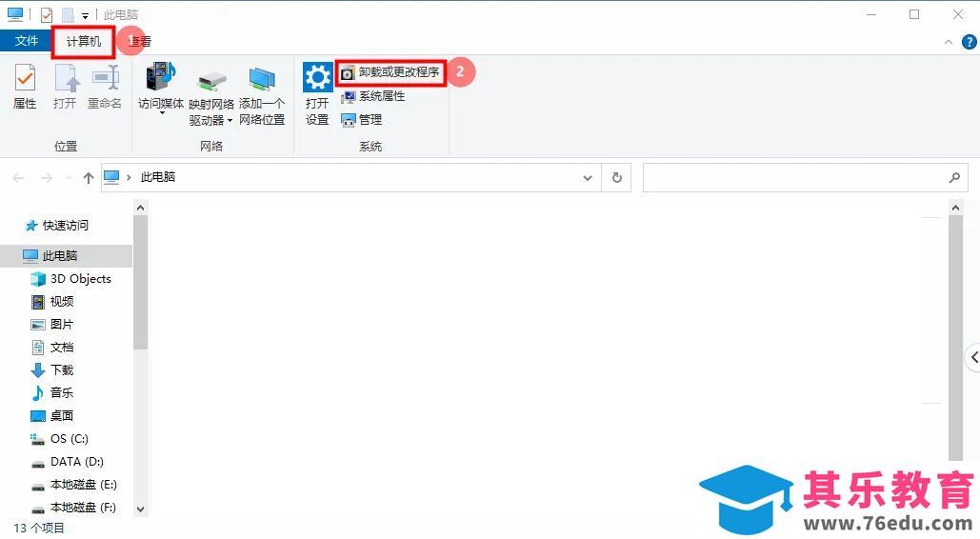This screenshot has width=980, height=539.
Task: Click the 此电脑 address breadcrumb
Action: (x=158, y=177)
